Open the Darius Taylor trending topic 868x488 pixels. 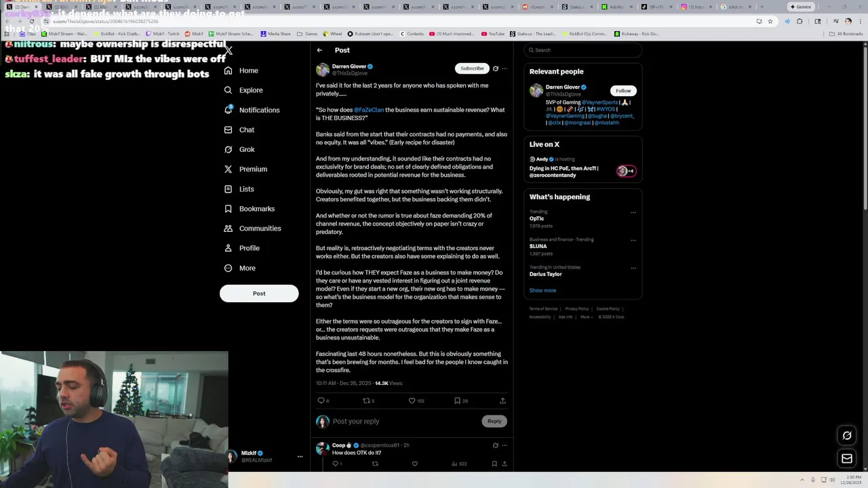[546, 274]
